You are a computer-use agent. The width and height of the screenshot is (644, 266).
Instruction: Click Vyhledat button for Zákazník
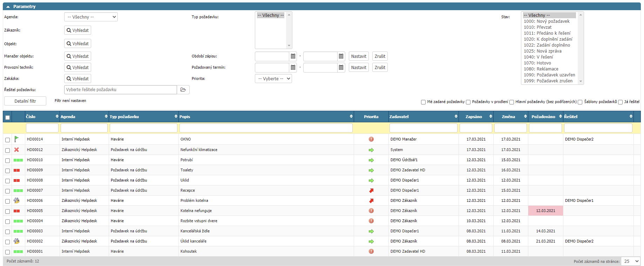tap(77, 30)
